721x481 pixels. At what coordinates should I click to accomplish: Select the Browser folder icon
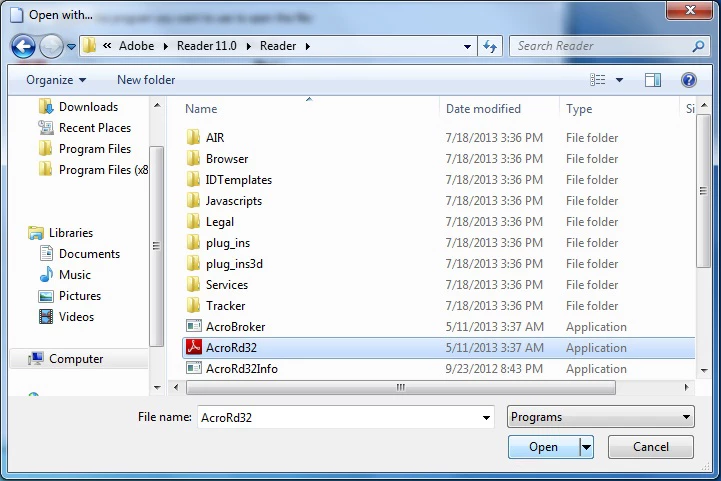coord(194,159)
